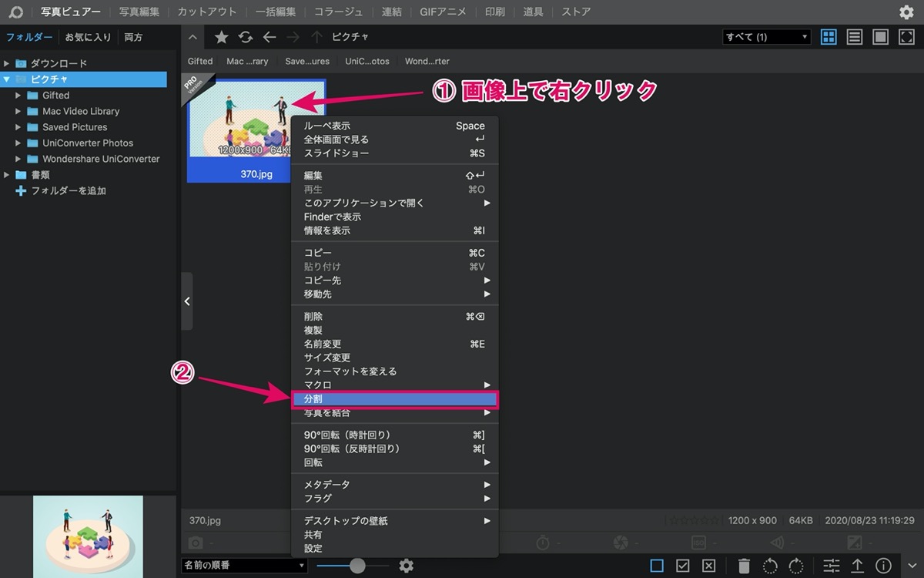Select the お気に入り sidebar tab
The image size is (924, 578).
click(x=88, y=37)
